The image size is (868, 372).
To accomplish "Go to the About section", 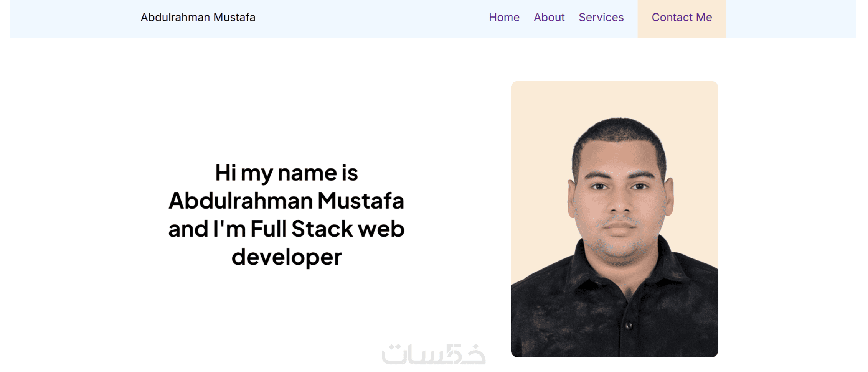I will [549, 17].
